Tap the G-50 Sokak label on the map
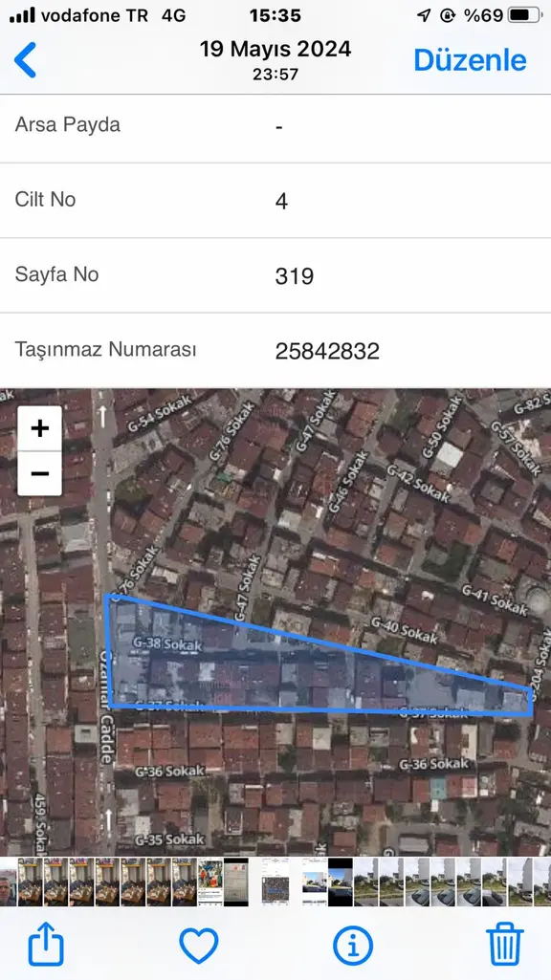 coord(442,426)
